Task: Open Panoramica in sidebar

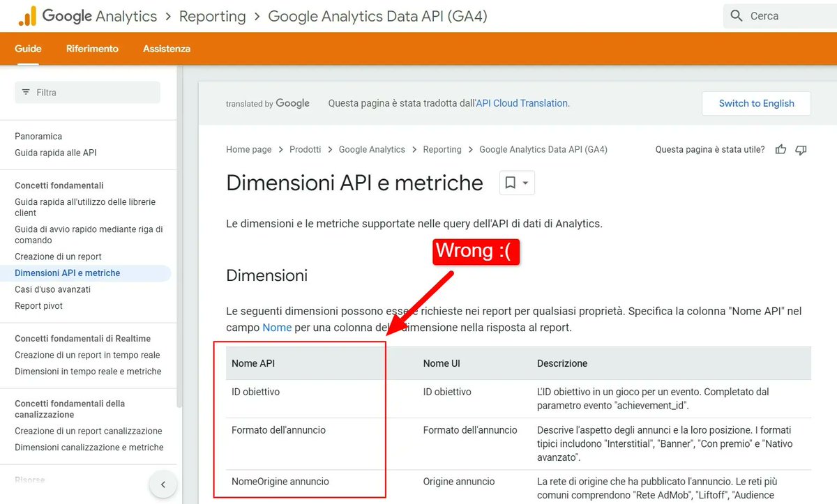Action: pos(38,136)
